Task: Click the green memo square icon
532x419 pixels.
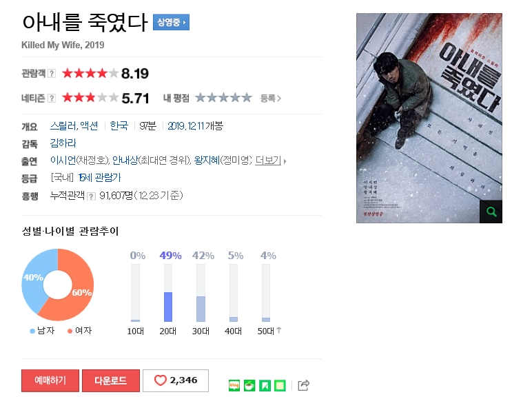Action: click(280, 385)
